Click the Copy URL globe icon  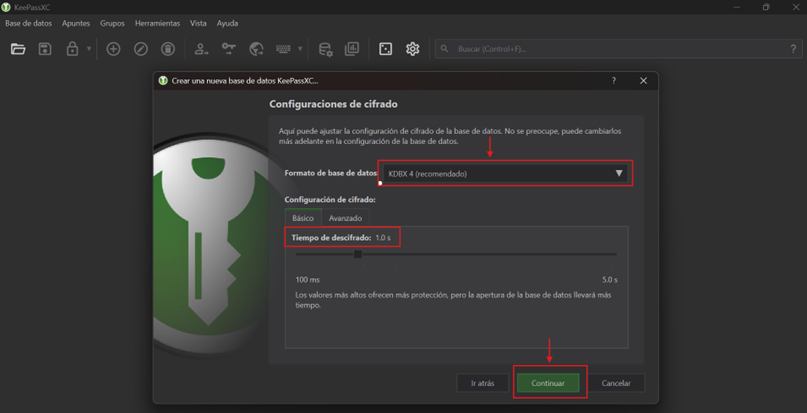[256, 49]
